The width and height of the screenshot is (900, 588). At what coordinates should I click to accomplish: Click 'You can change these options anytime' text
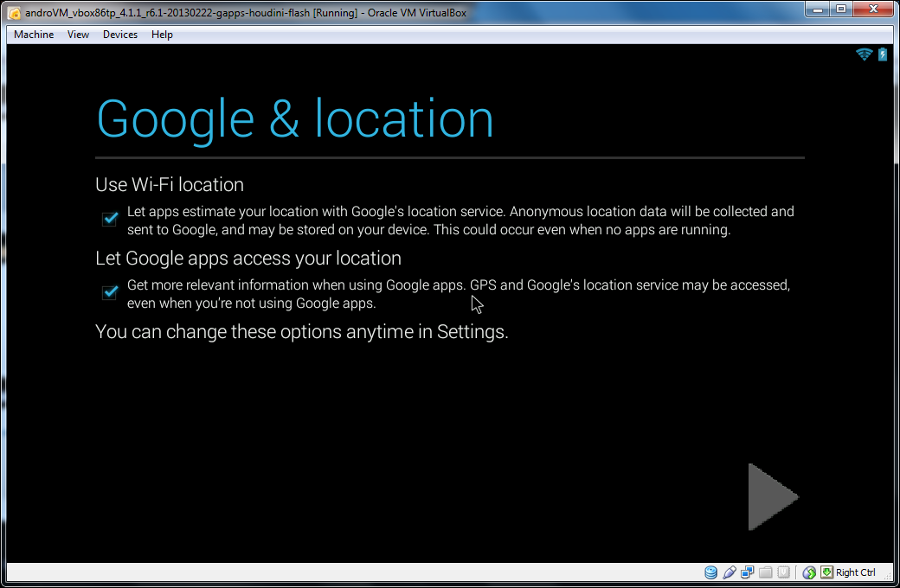[x=302, y=331]
